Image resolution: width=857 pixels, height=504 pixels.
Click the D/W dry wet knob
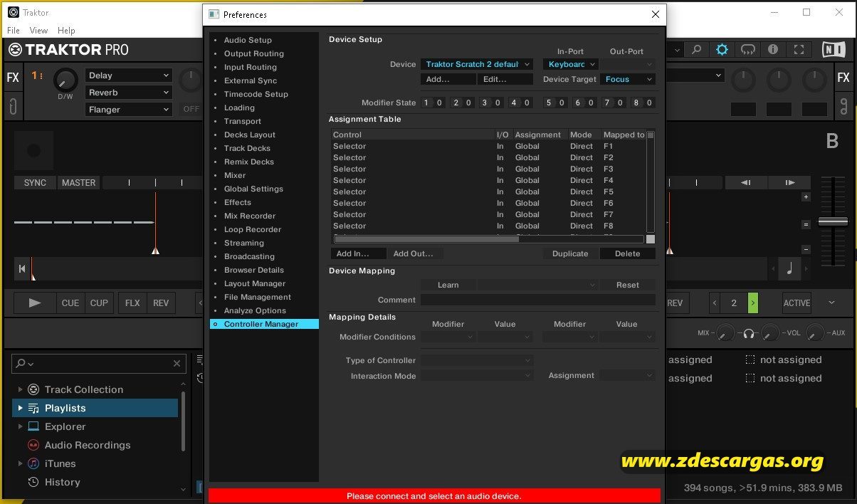point(65,80)
